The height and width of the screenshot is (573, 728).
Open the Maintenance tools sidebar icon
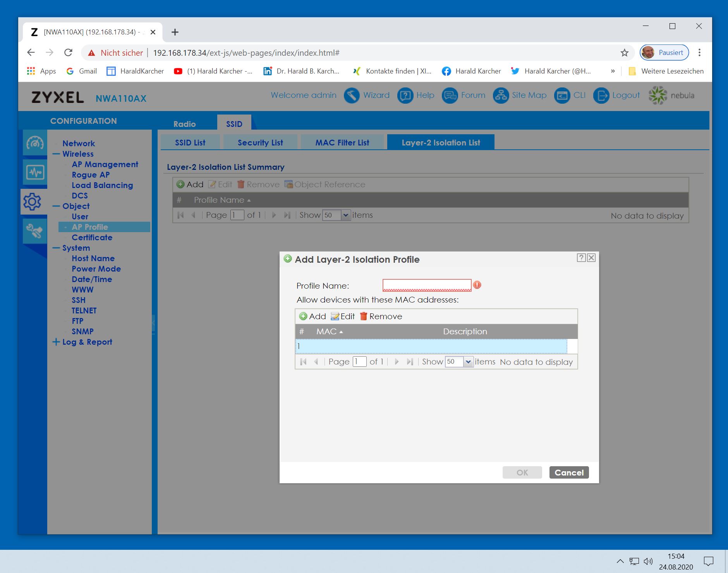[x=34, y=231]
